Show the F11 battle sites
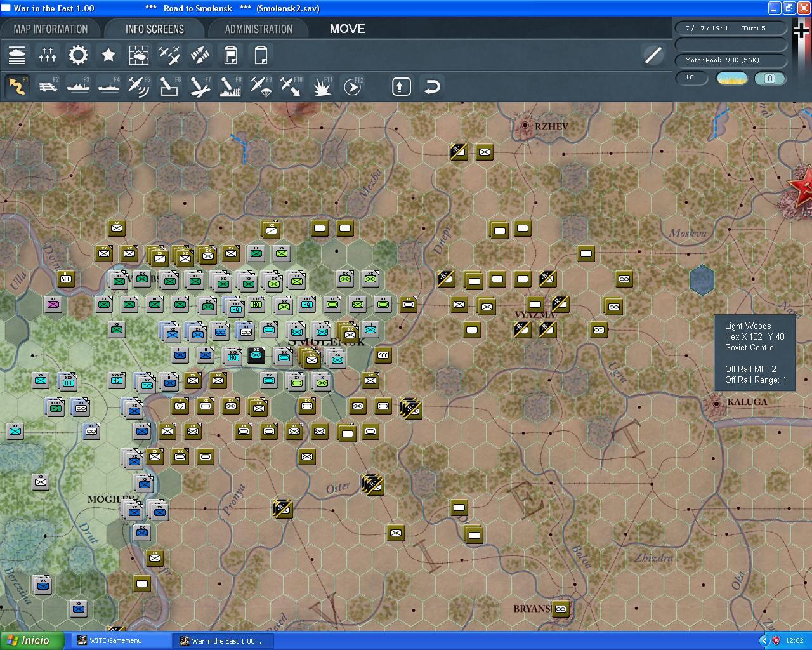 pos(322,86)
